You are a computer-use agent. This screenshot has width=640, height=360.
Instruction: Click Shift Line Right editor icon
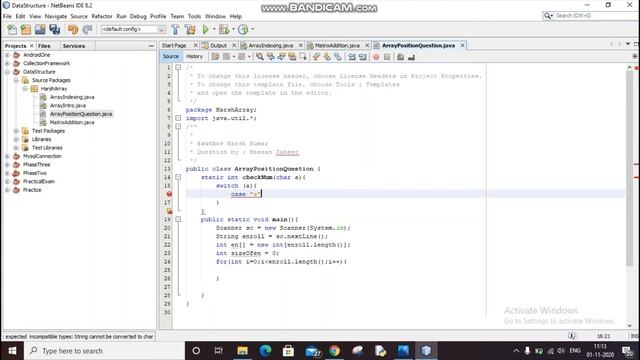[x=362, y=57]
